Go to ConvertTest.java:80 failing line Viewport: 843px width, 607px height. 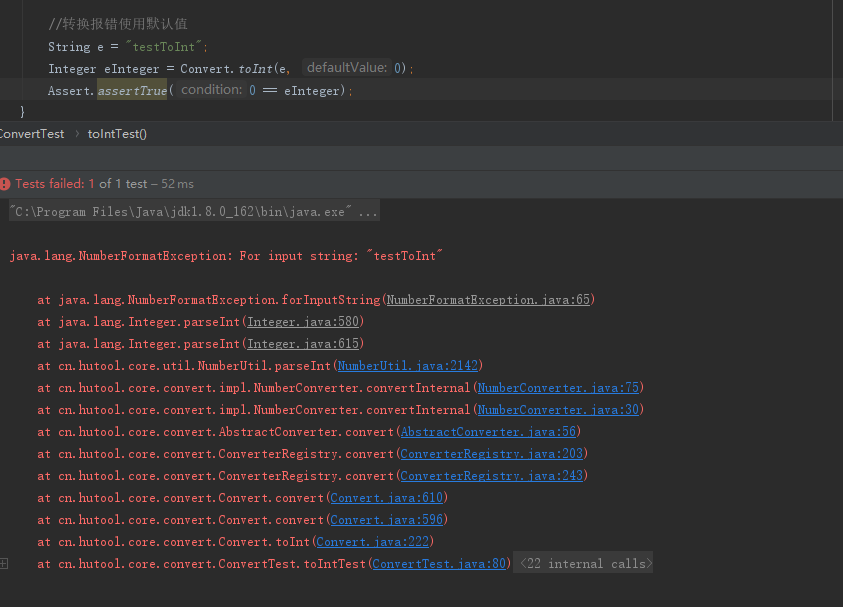439,563
